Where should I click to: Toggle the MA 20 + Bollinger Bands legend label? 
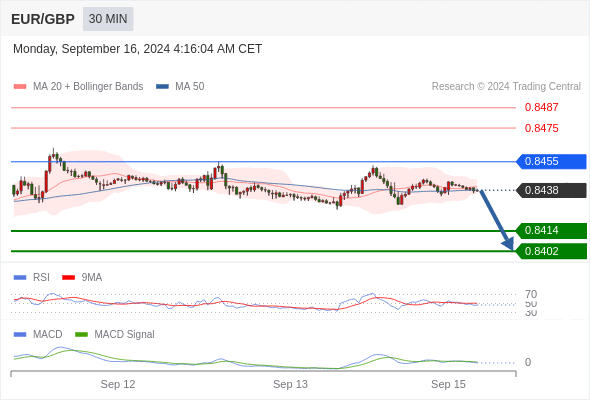tap(88, 87)
